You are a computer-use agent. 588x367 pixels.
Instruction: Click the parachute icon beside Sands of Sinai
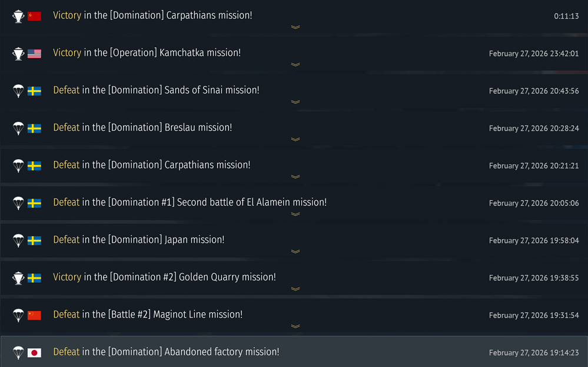pyautogui.click(x=18, y=91)
